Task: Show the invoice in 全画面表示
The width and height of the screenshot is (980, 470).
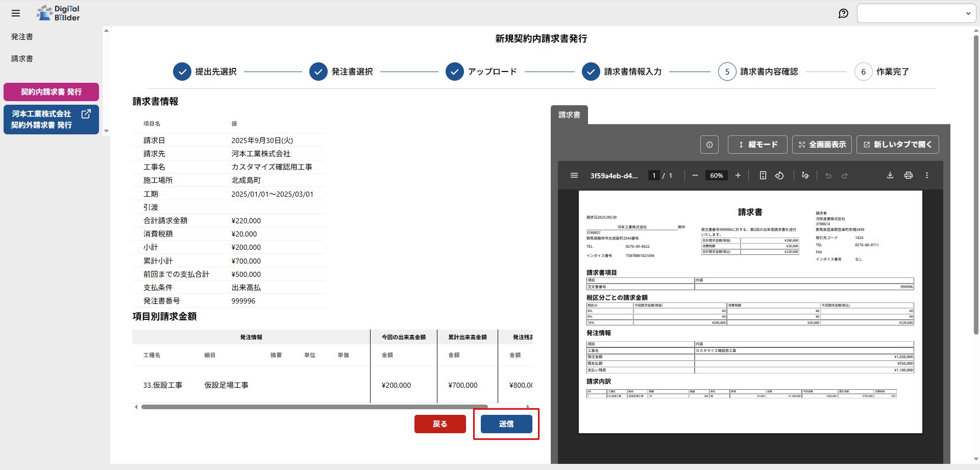Action: click(822, 145)
